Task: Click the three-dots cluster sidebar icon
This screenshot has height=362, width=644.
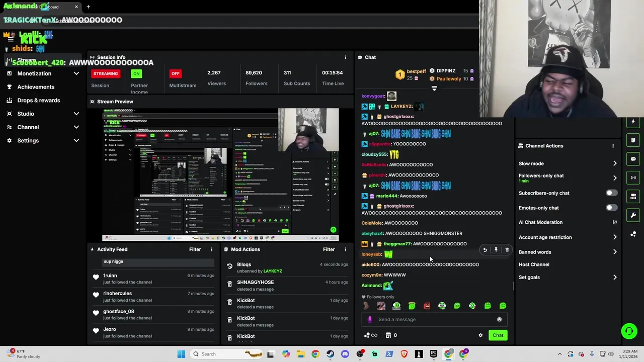Action: 633,234
